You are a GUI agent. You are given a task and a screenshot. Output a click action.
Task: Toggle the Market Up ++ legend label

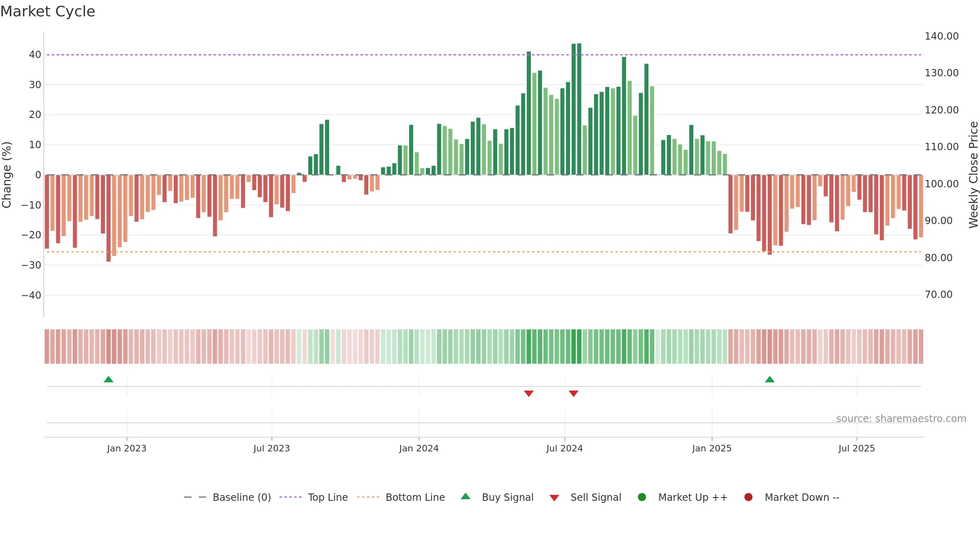(x=693, y=497)
